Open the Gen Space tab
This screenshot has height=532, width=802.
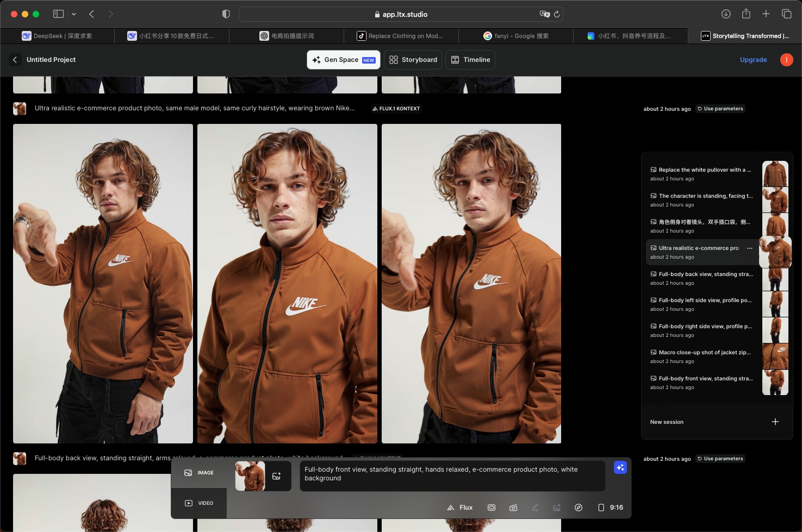click(344, 60)
